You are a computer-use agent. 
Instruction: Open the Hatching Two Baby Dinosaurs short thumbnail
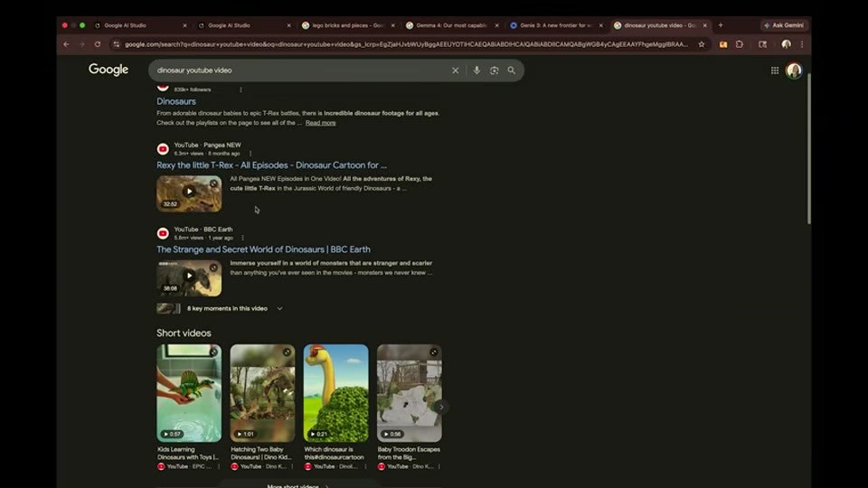(262, 393)
